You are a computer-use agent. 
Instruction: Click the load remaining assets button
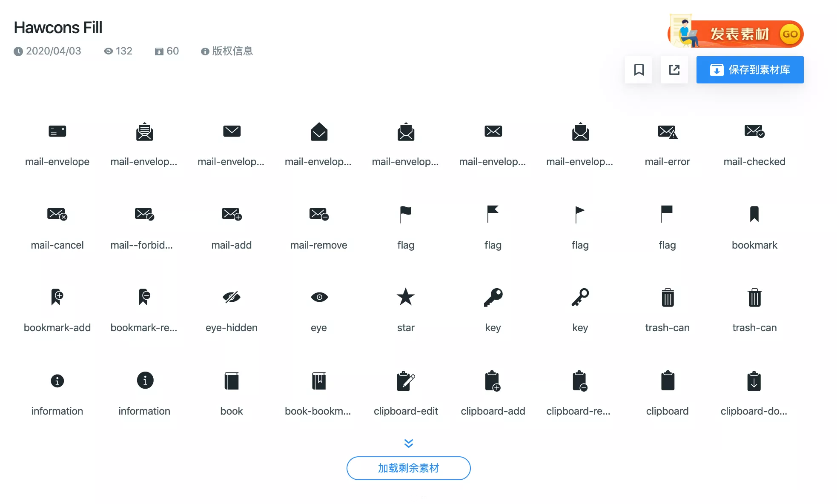408,468
